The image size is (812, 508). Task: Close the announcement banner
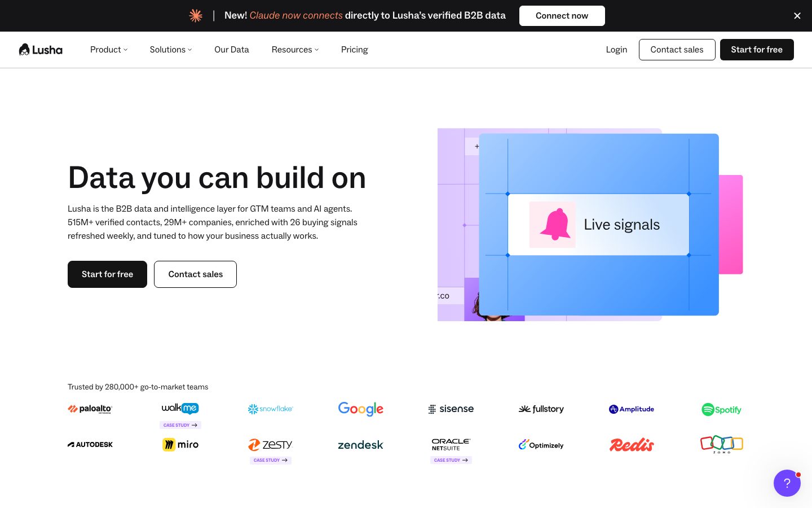[797, 16]
